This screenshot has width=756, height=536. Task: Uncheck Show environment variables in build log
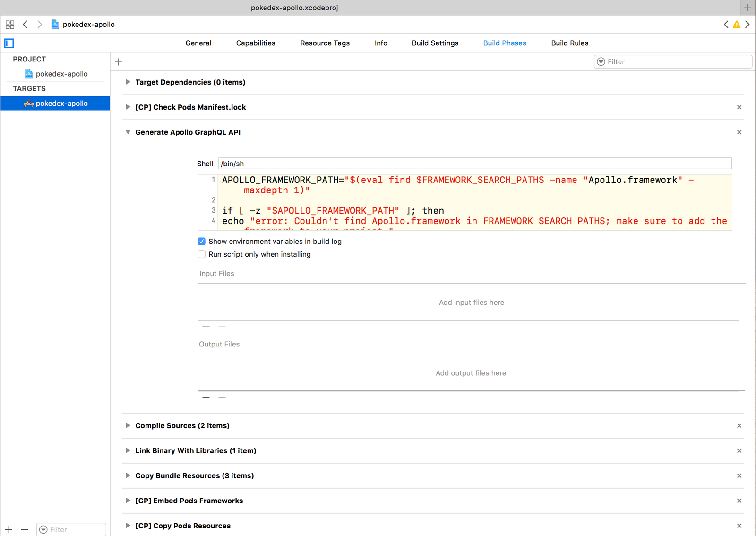pos(202,242)
